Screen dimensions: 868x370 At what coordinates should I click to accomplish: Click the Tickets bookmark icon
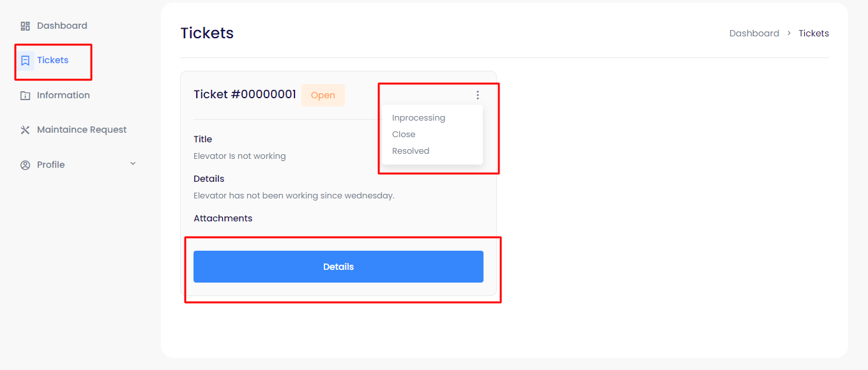26,61
